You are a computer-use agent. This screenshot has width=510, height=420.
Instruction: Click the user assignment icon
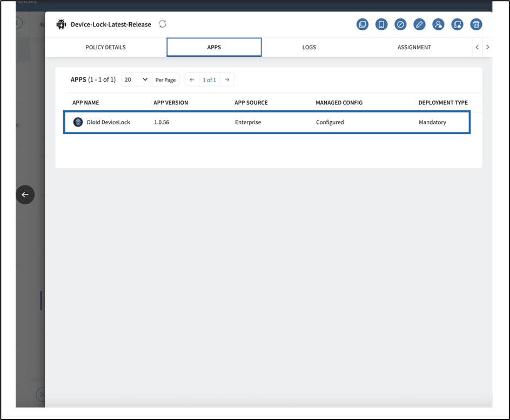tap(439, 24)
